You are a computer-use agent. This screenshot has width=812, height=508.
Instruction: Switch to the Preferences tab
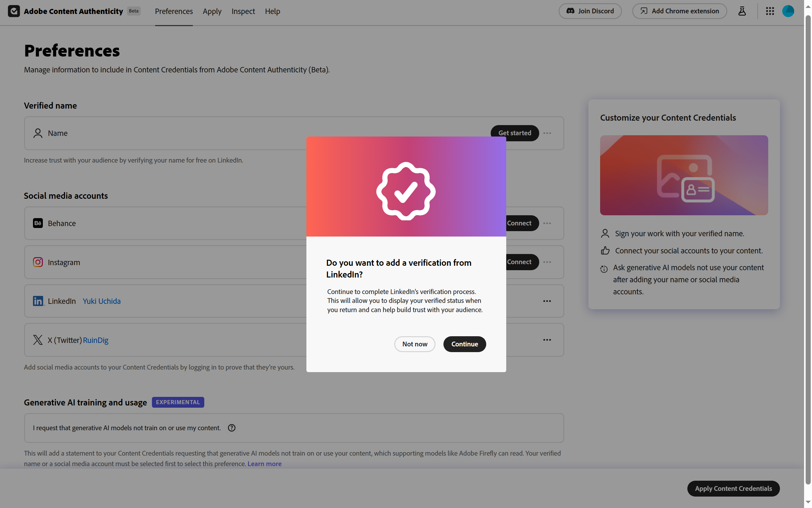(x=174, y=11)
